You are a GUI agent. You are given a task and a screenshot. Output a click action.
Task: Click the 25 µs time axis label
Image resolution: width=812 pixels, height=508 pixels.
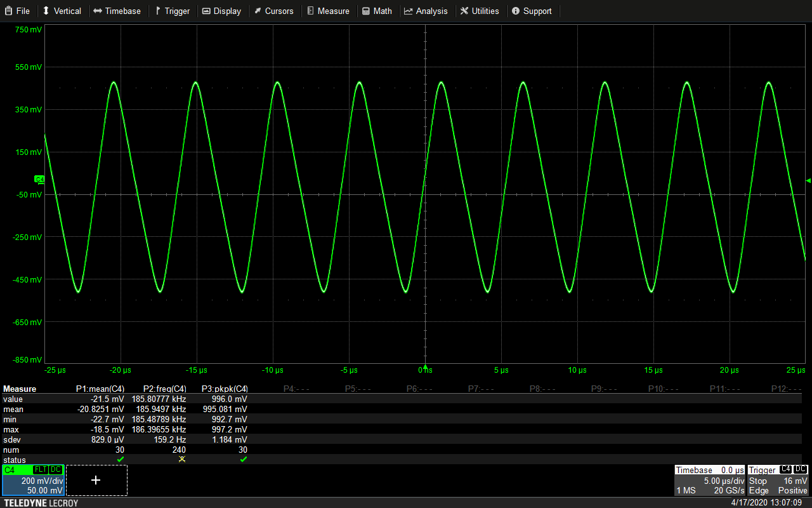point(796,370)
